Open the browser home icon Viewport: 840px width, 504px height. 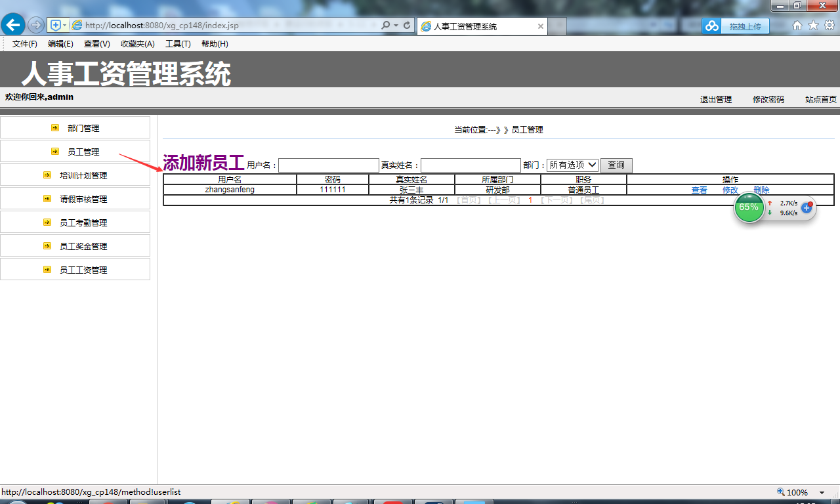[797, 25]
